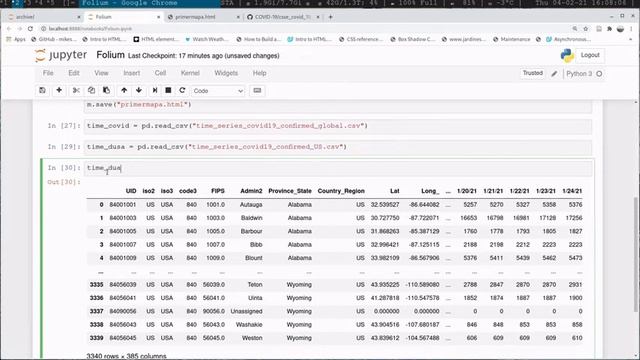640x360 pixels.
Task: Open the cell type dropdown showing Code
Action: tap(218, 91)
